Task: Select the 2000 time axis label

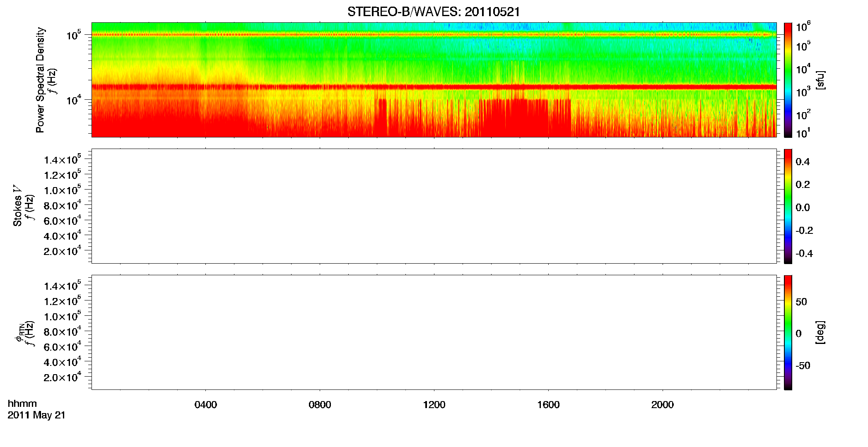Action: click(663, 405)
